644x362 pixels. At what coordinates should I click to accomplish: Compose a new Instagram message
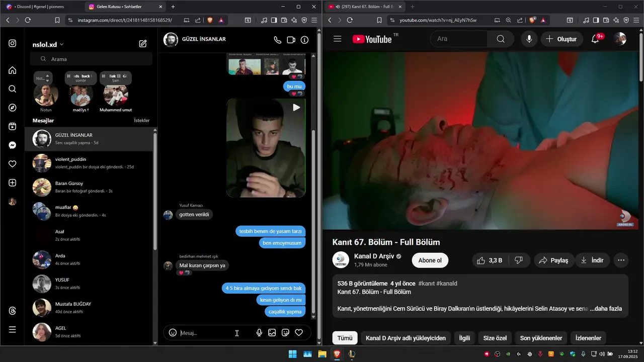click(143, 44)
